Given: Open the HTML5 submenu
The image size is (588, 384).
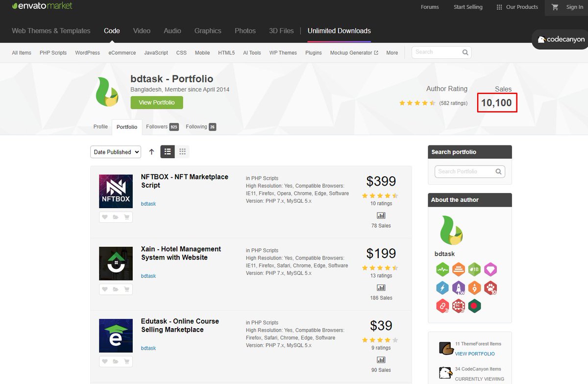Looking at the screenshot, I should coord(226,52).
